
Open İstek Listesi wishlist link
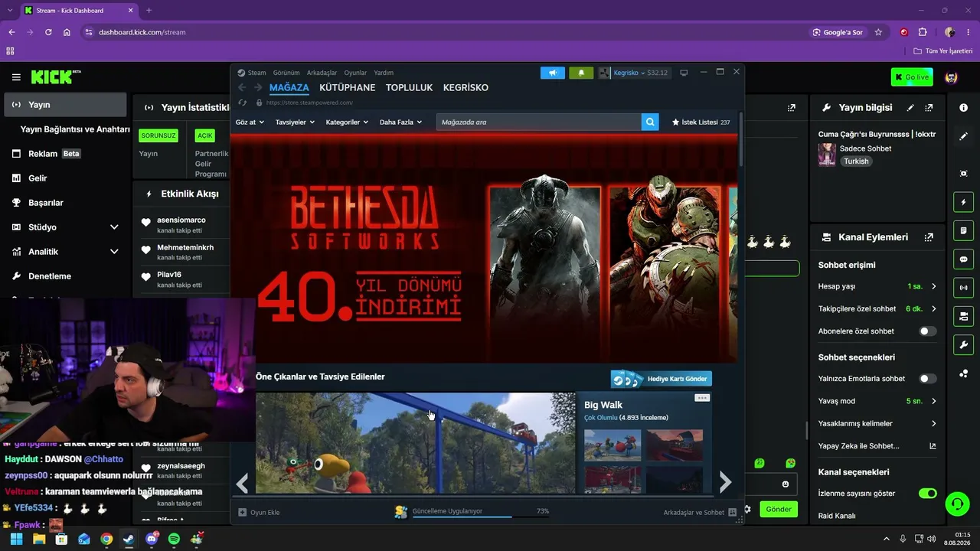(701, 122)
